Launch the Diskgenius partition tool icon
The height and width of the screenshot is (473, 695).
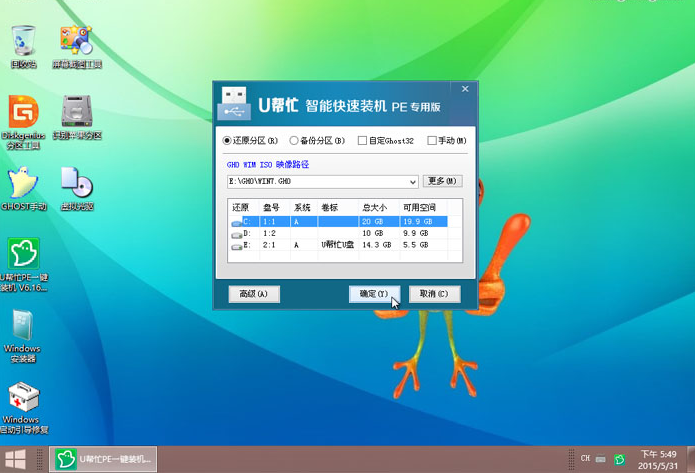tap(23, 122)
